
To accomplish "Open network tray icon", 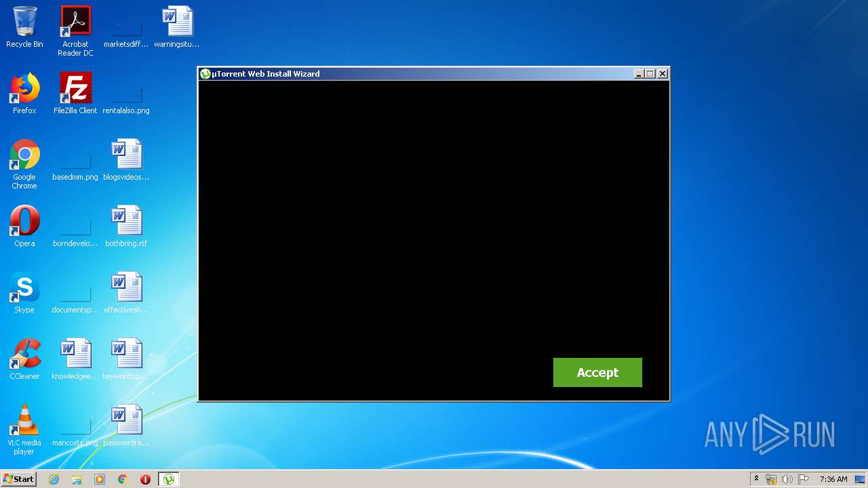I will (x=771, y=479).
